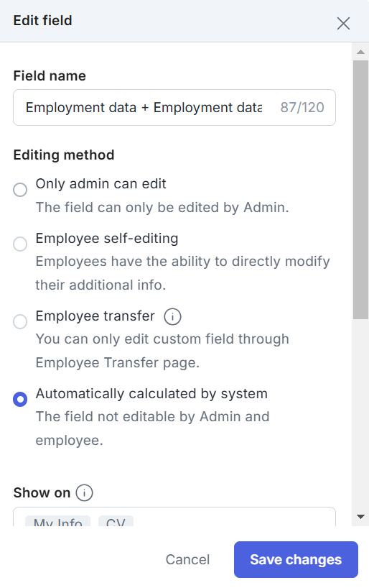Screen dimensions: 369x588
Task: Click the scrollbar up arrow
Action: click(360, 52)
